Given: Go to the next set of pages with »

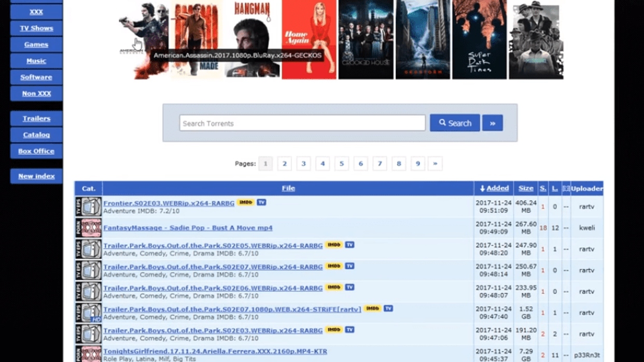Looking at the screenshot, I should tap(435, 164).
